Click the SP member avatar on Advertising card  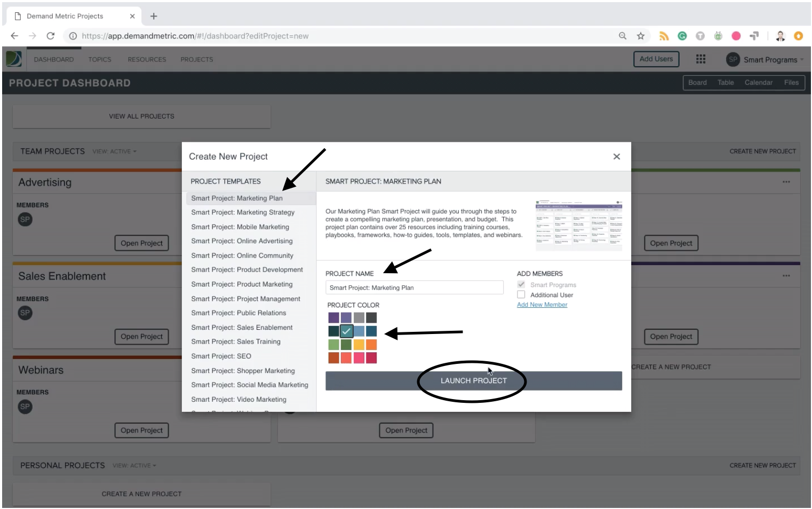(x=25, y=219)
